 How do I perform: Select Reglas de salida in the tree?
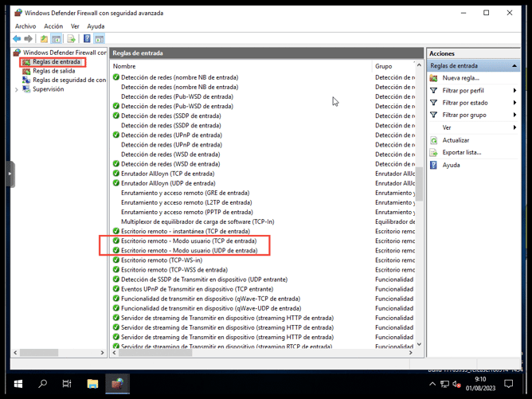coord(53,71)
